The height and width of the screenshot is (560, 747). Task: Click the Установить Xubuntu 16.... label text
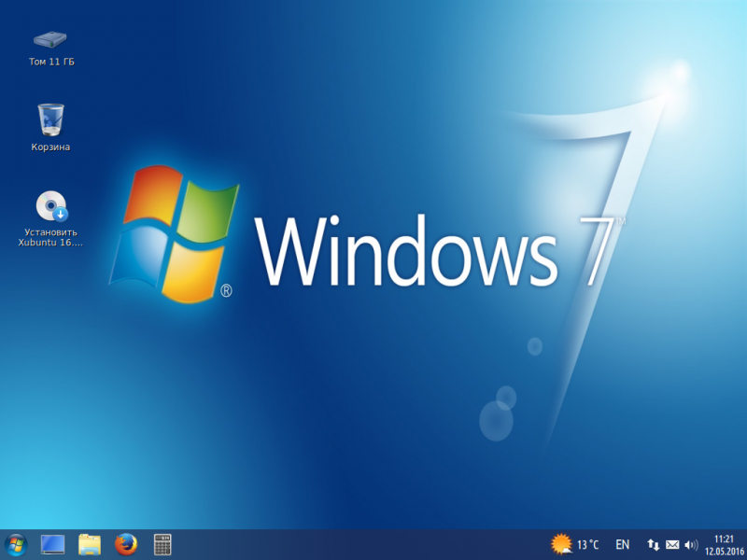(50, 237)
